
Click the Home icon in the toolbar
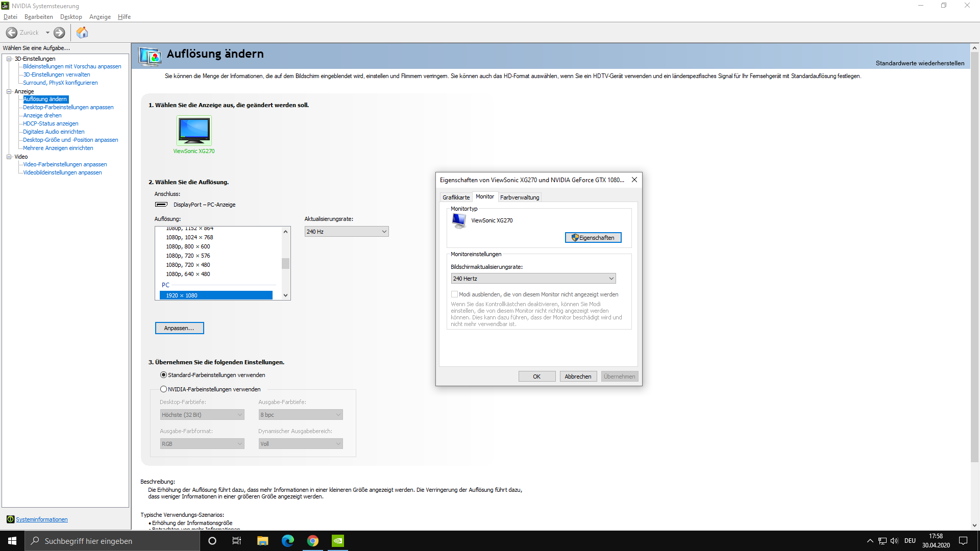[82, 33]
